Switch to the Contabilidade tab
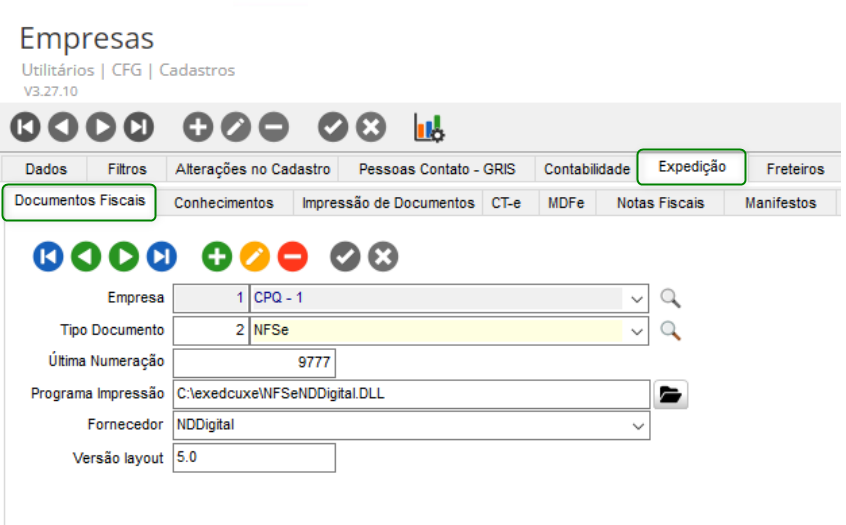Image resolution: width=846 pixels, height=525 pixels. click(x=587, y=169)
